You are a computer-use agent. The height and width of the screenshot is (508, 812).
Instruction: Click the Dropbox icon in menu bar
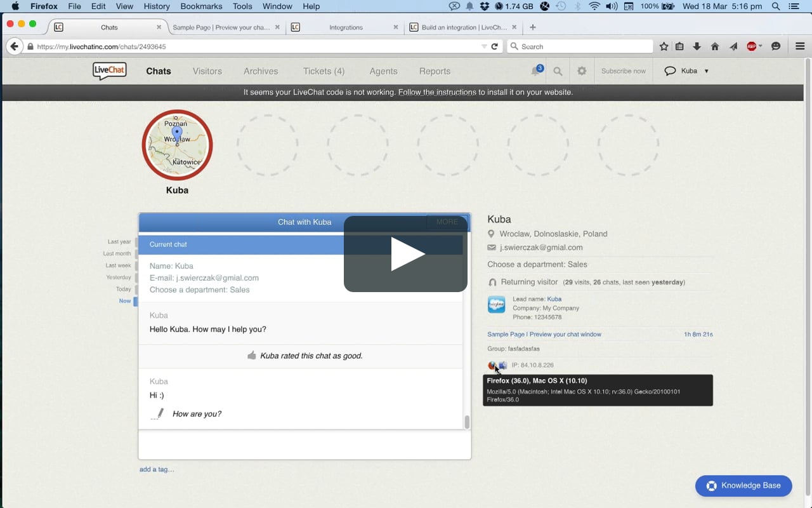click(x=485, y=6)
